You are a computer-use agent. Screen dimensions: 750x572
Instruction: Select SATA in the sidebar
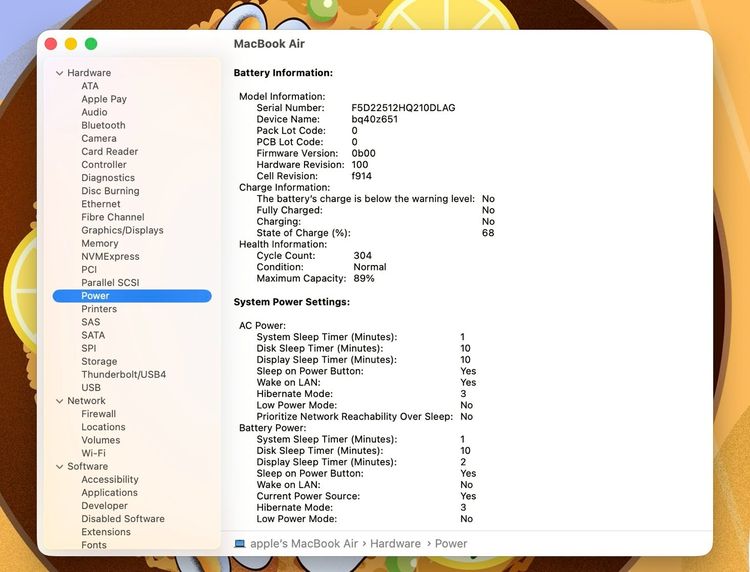tap(93, 335)
